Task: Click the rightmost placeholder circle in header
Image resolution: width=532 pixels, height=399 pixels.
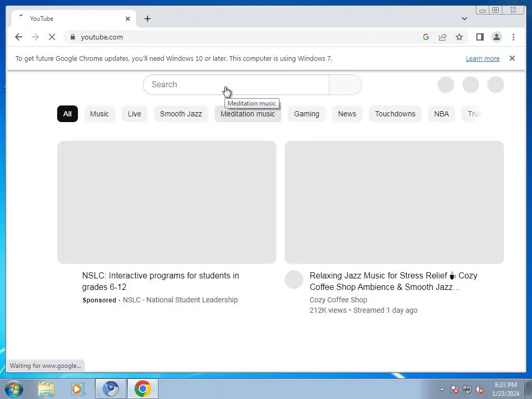Action: click(x=495, y=85)
